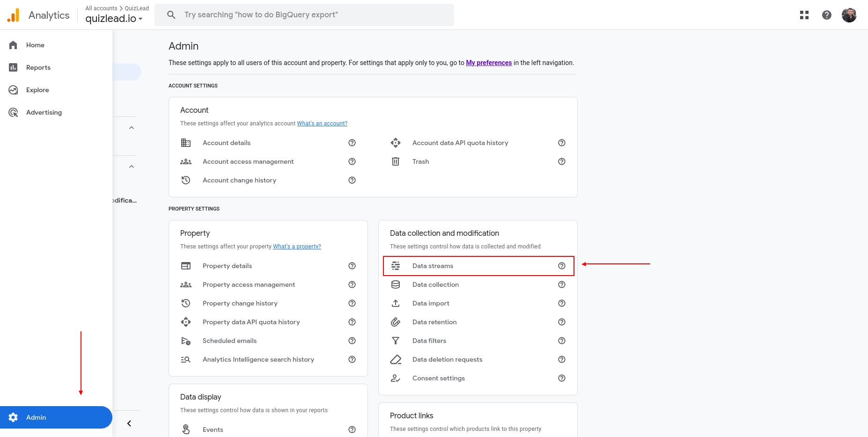Image resolution: width=868 pixels, height=437 pixels.
Task: Click the Data deletion requests eraser icon
Action: (396, 359)
